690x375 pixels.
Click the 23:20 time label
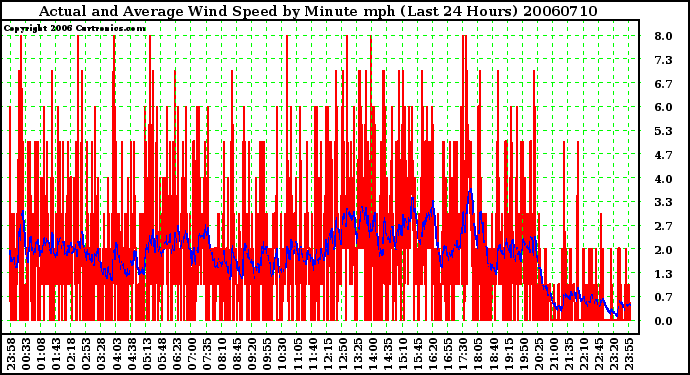(613, 354)
